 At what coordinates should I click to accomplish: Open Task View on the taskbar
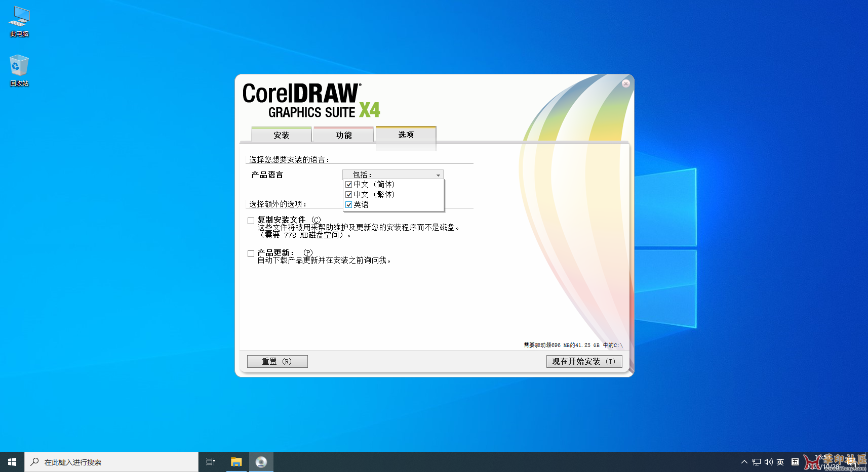[210, 461]
